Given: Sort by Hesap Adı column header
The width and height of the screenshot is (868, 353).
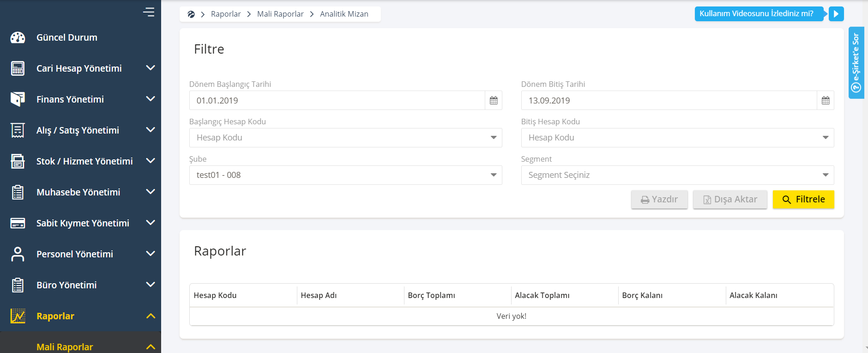Looking at the screenshot, I should pyautogui.click(x=350, y=295).
